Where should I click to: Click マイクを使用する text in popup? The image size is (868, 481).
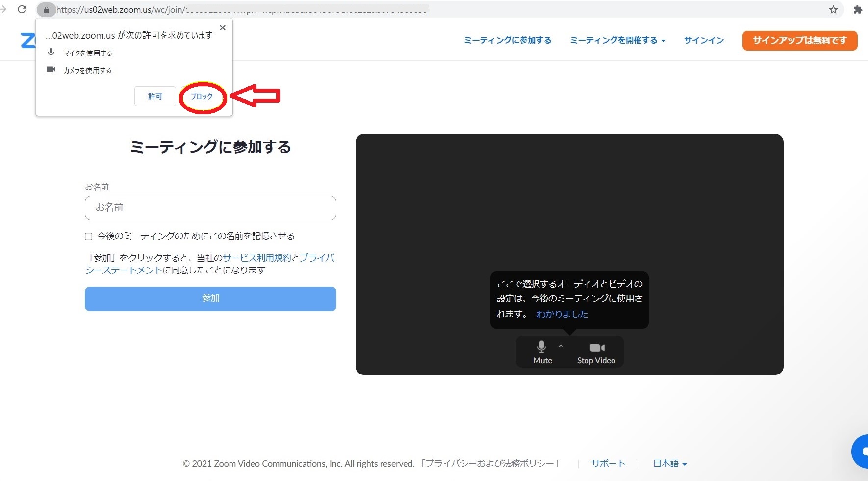click(x=88, y=53)
